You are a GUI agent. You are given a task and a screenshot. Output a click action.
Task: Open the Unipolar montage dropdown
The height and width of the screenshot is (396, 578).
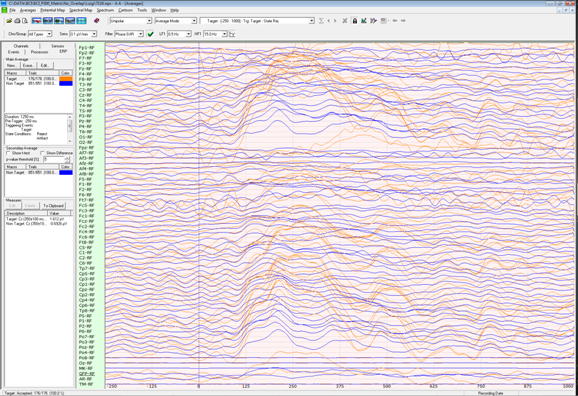pyautogui.click(x=131, y=21)
